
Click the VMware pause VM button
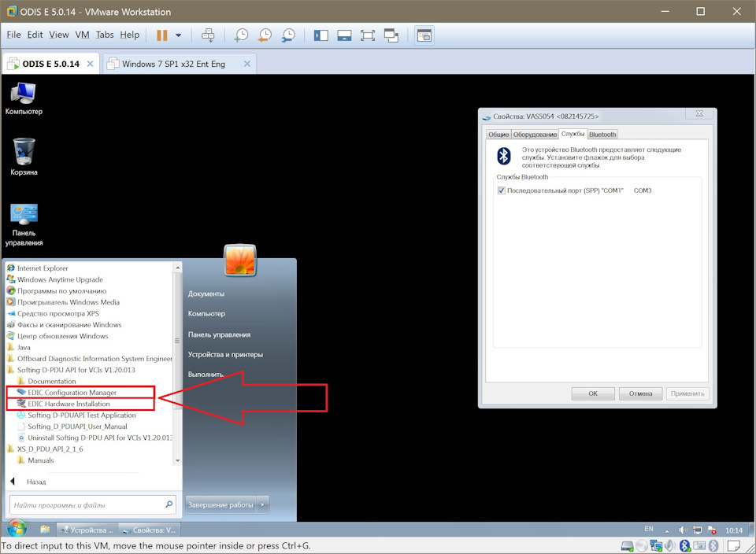click(162, 35)
